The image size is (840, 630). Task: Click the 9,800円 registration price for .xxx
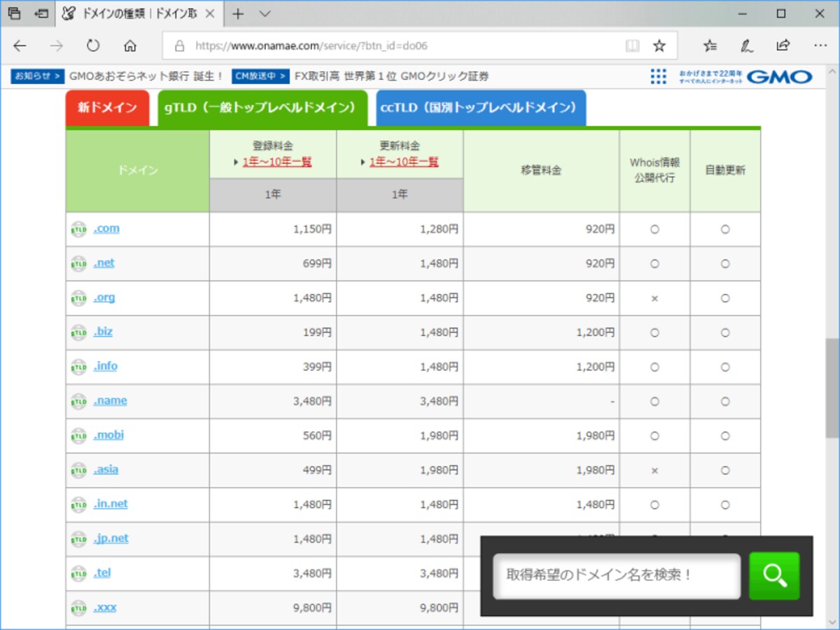tap(312, 608)
